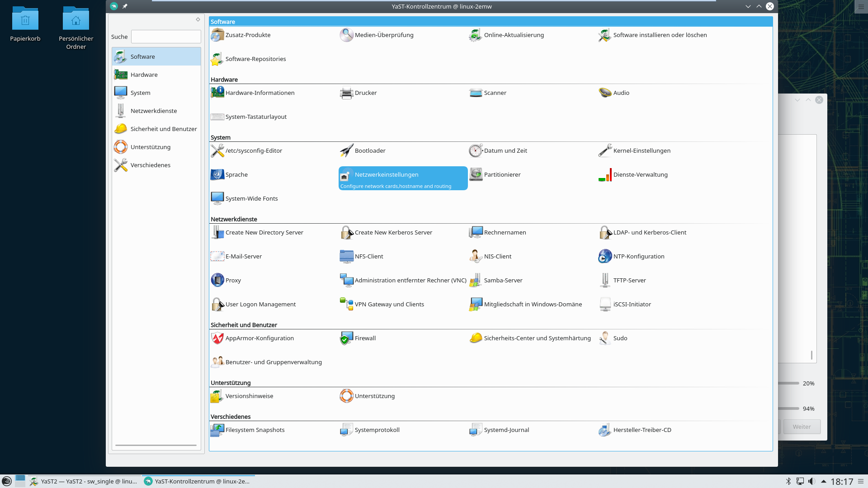Click the sidebar float diamond button
The image size is (868, 488).
tap(198, 19)
